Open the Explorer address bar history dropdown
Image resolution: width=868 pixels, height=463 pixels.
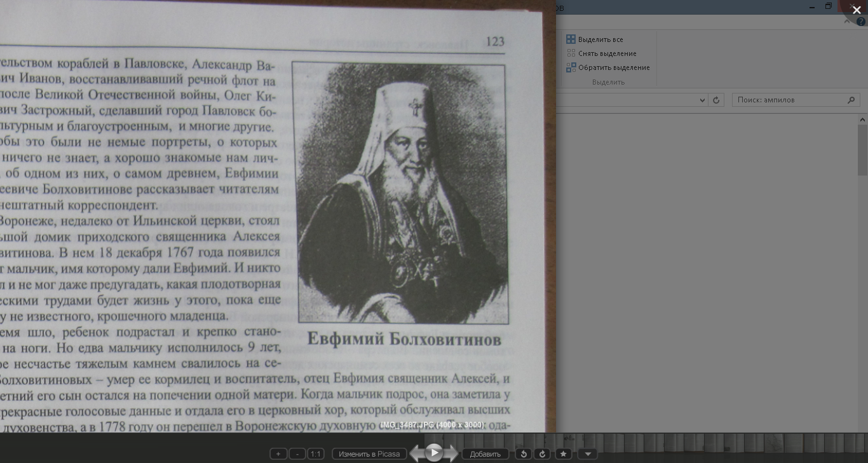click(x=702, y=100)
